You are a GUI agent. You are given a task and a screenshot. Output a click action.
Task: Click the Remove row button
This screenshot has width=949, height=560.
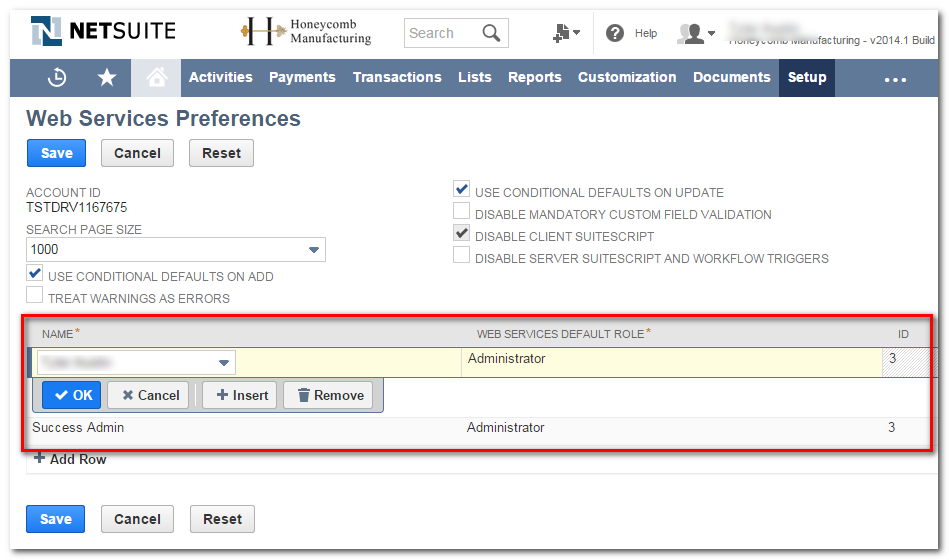pos(330,395)
